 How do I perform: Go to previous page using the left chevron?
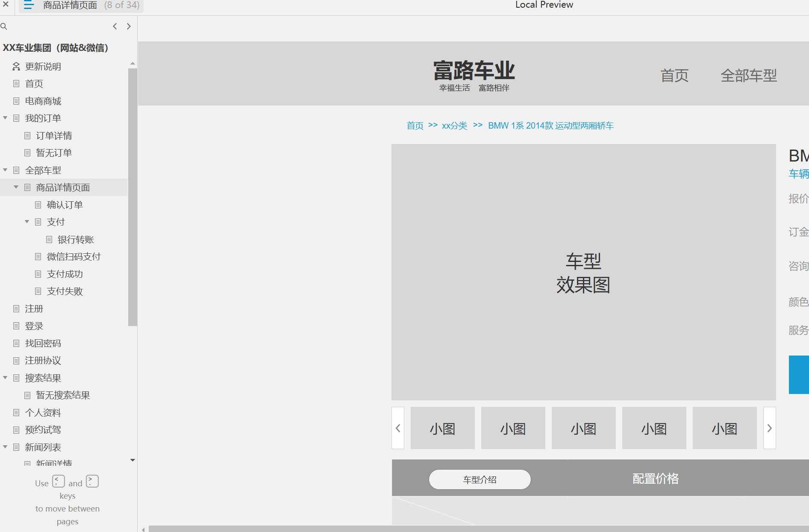115,26
